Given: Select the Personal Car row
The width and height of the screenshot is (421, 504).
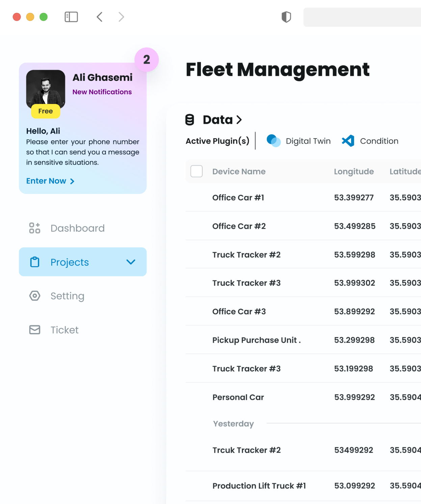Looking at the screenshot, I should tap(303, 397).
